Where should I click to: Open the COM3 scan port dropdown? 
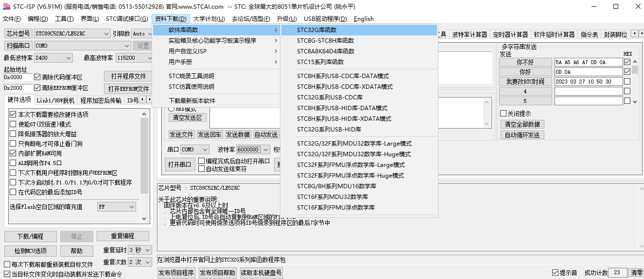82,46
